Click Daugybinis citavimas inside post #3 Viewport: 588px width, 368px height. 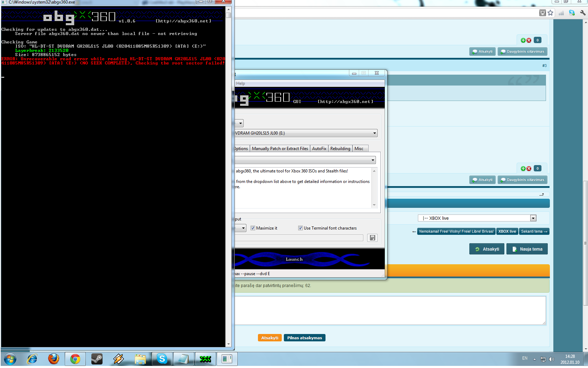tap(522, 180)
